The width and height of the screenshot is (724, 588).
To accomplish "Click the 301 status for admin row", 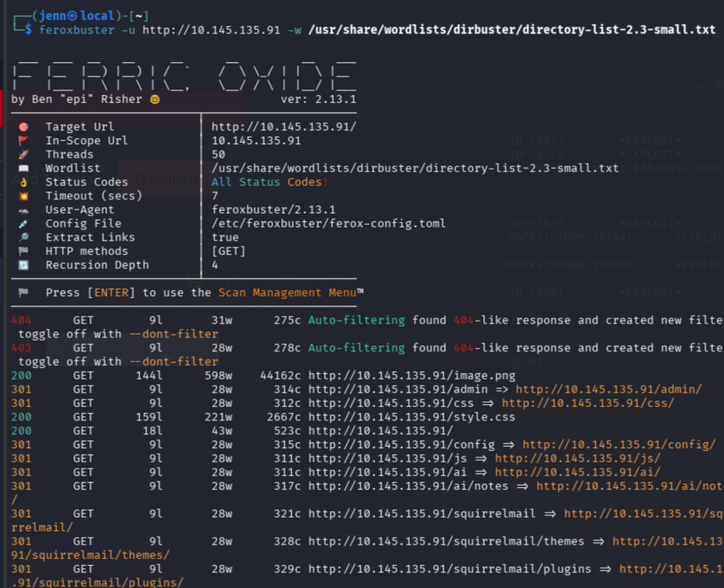I will tap(21, 389).
